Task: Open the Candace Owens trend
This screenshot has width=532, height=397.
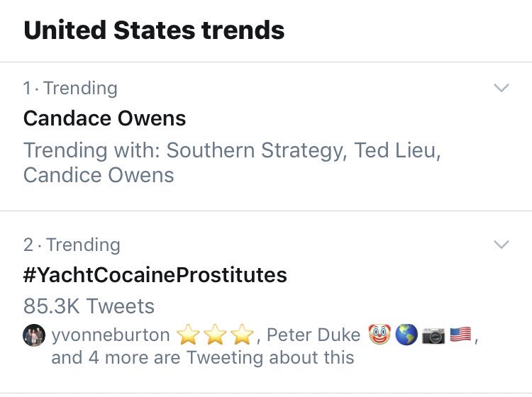Action: [x=104, y=118]
